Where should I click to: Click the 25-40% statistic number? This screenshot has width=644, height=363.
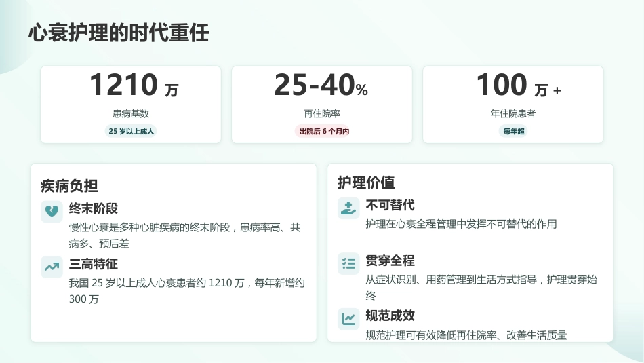click(321, 85)
